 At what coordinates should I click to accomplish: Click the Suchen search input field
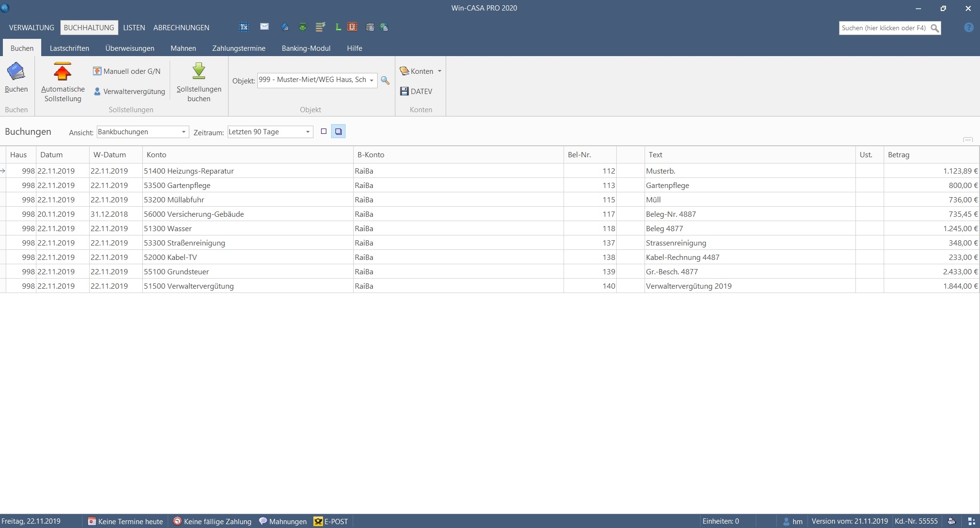[x=883, y=28]
